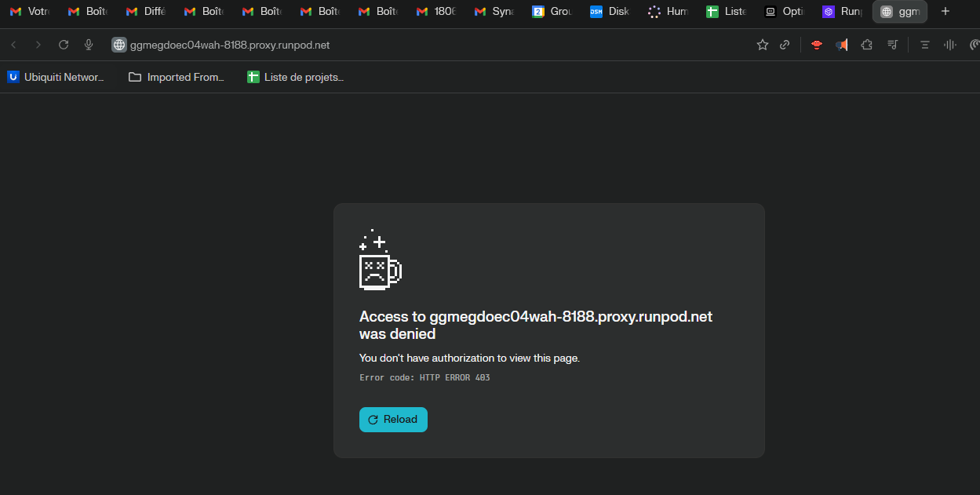Click the orange megaphone extension icon
Viewport: 980px width, 495px height.
pos(841,45)
